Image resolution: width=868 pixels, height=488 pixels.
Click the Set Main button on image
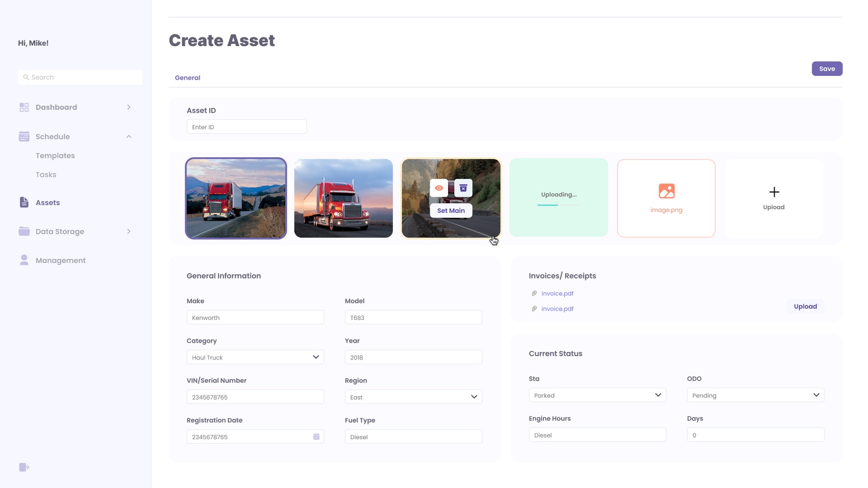pyautogui.click(x=451, y=210)
